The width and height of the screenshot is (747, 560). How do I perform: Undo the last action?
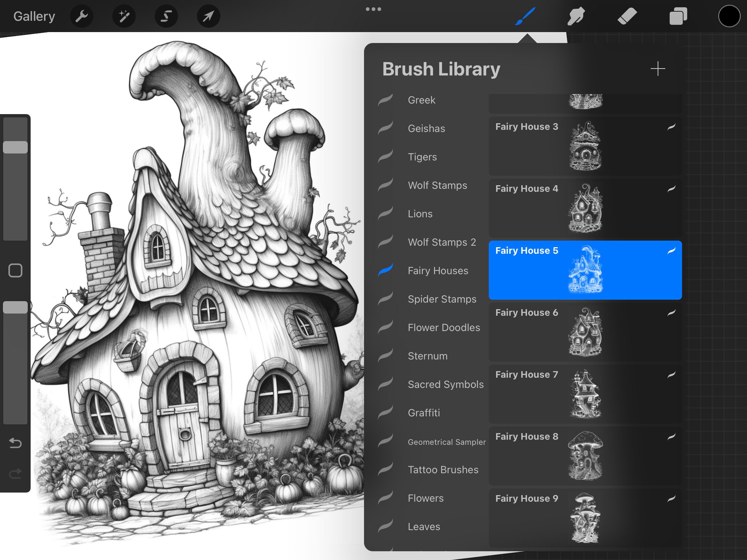[x=15, y=443]
